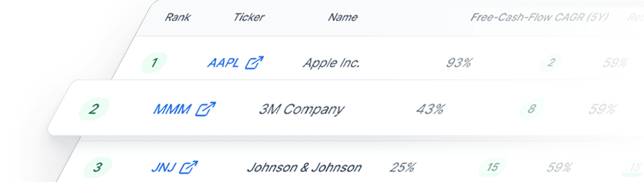Select the Johnson & Johnson name cell

tap(304, 167)
